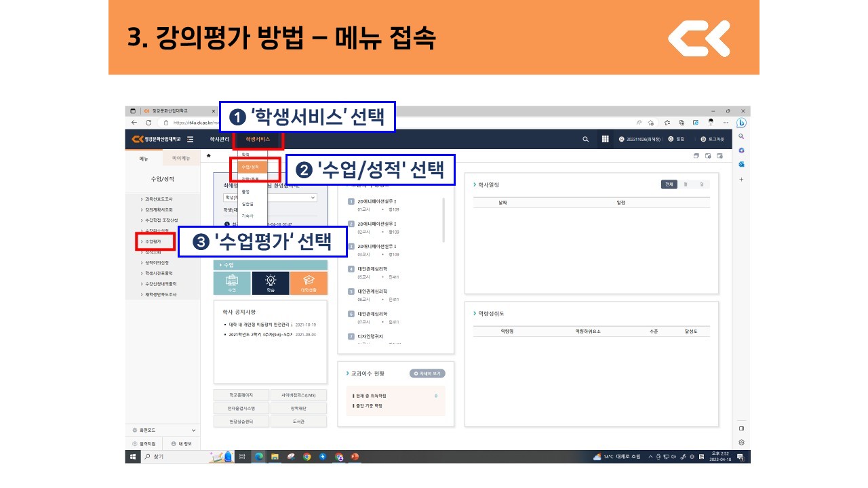Switch 학사일정 to the 일 view
This screenshot has width=868, height=488.
701,184
